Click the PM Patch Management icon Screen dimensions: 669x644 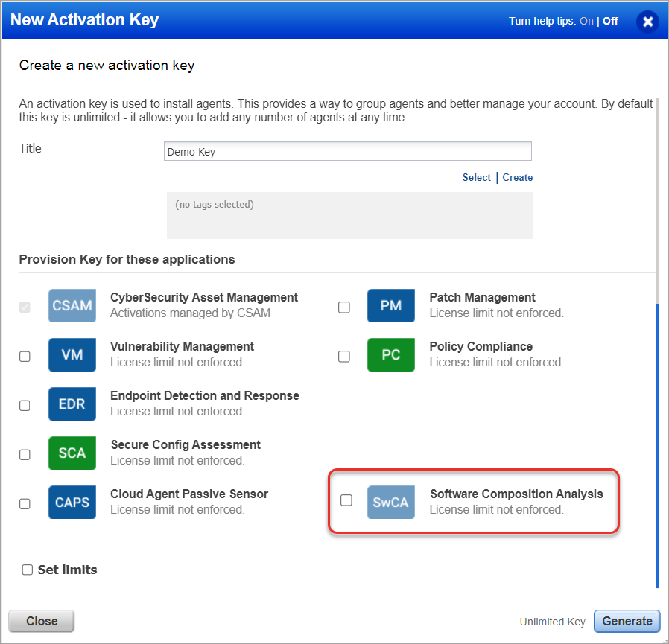click(391, 305)
